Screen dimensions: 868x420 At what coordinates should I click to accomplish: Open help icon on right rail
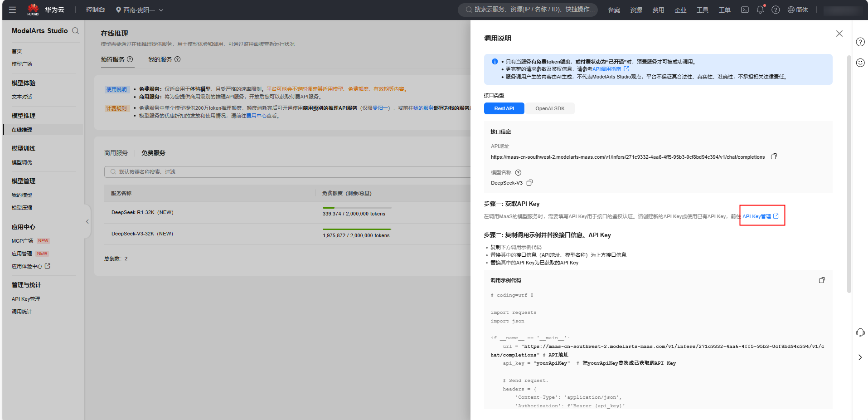tap(860, 42)
